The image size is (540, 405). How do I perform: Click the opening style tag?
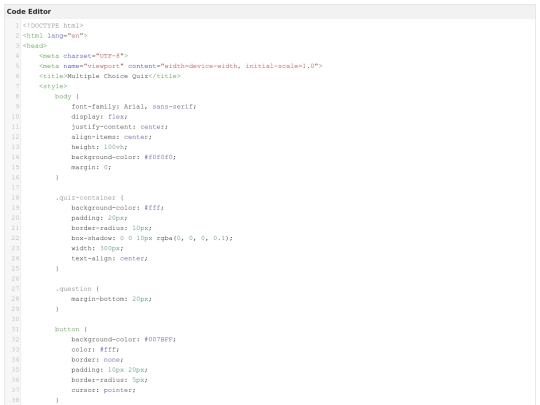click(53, 86)
